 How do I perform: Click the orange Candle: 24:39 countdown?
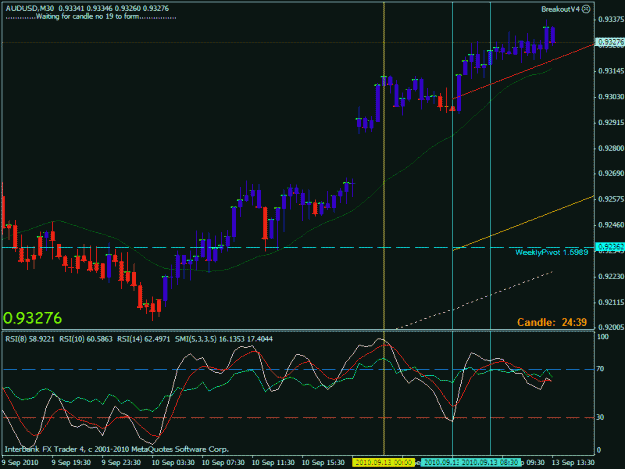552,322
